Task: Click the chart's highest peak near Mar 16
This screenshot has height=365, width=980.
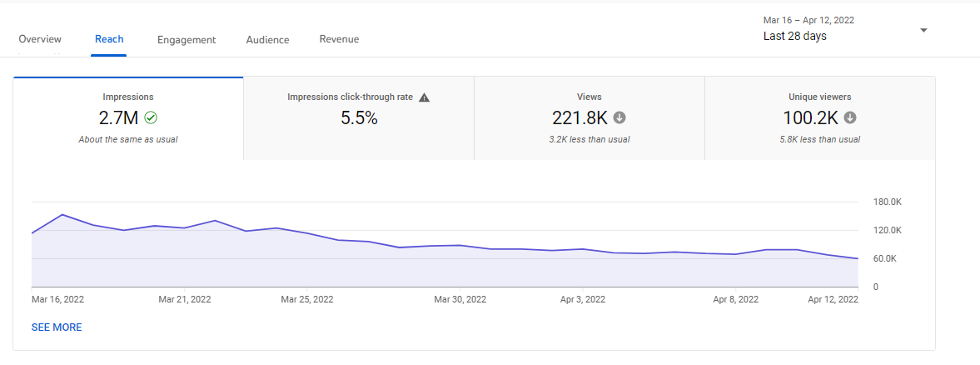Action: 62,215
